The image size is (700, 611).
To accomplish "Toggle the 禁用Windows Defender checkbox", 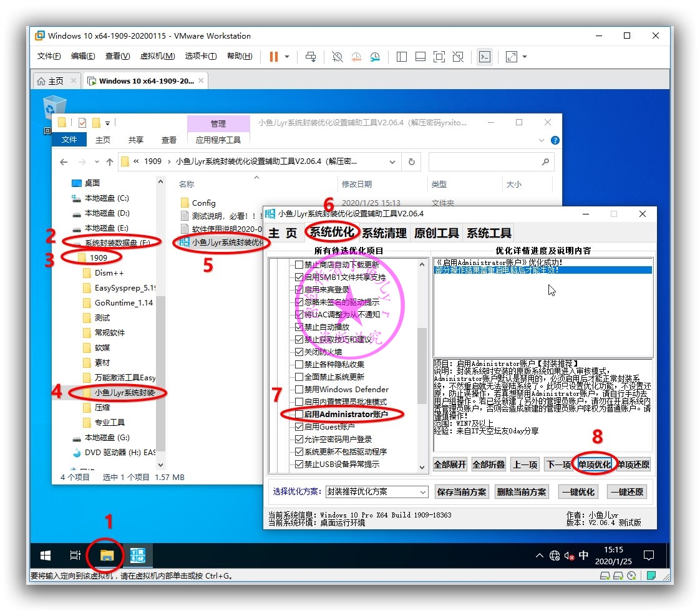I will click(x=299, y=389).
